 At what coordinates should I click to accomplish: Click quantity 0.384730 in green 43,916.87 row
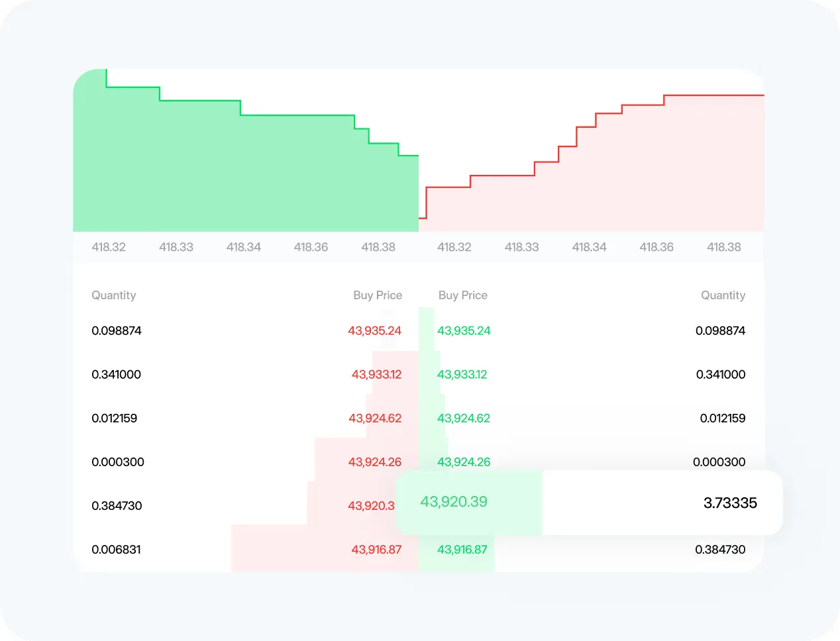[x=720, y=549]
